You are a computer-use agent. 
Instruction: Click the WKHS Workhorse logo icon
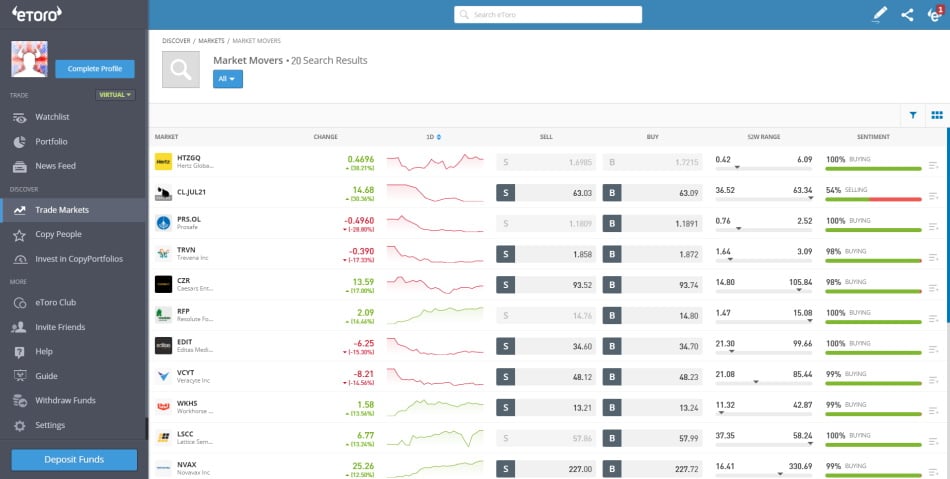tap(163, 407)
